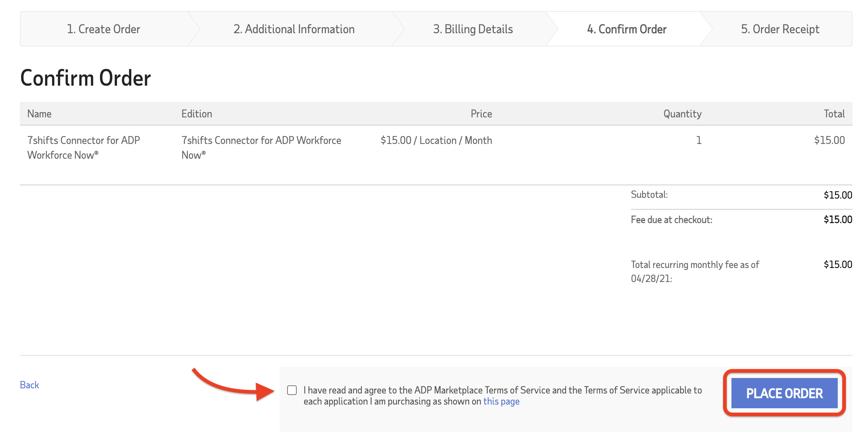The image size is (868, 440).
Task: Click the Name column header
Action: (39, 114)
